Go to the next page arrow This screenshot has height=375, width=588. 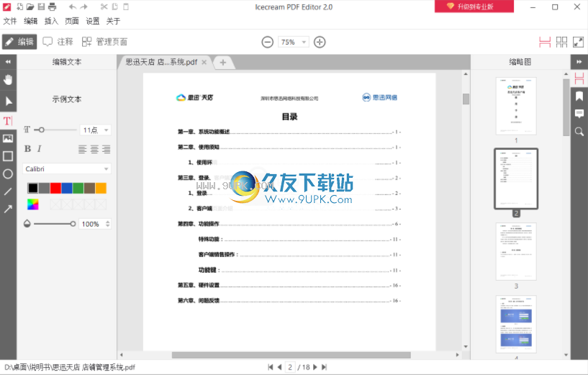tap(315, 367)
